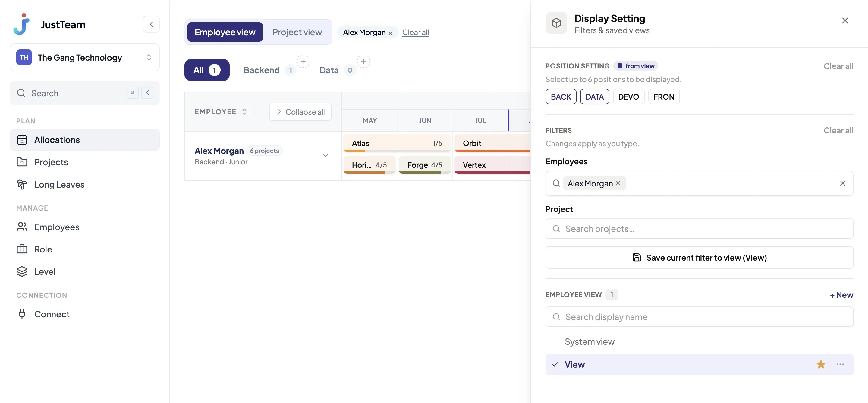This screenshot has height=403, width=868.
Task: Close the Display Setting panel
Action: click(845, 21)
